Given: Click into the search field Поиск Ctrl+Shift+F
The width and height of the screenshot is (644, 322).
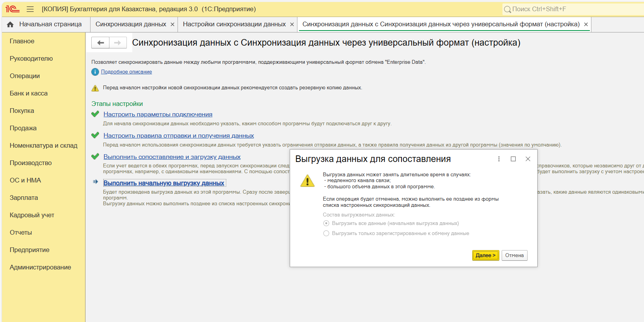Looking at the screenshot, I should tap(572, 9).
